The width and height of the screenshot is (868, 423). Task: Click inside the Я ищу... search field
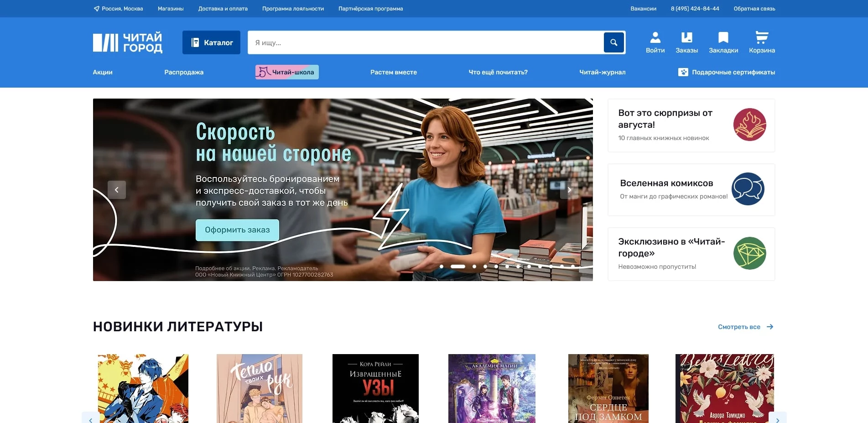(365, 42)
